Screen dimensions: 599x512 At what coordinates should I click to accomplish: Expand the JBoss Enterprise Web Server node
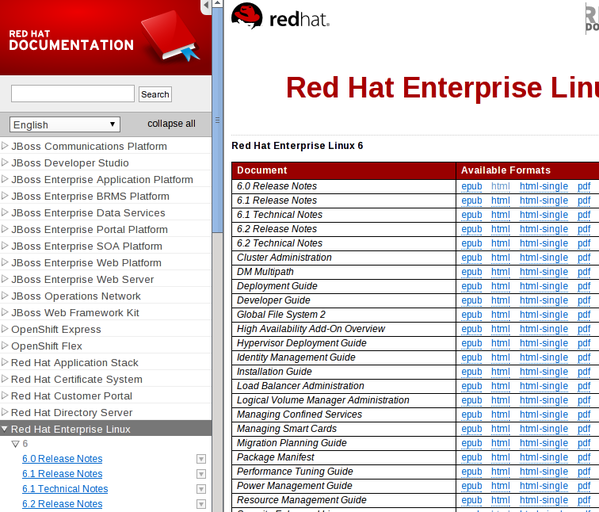click(5, 279)
